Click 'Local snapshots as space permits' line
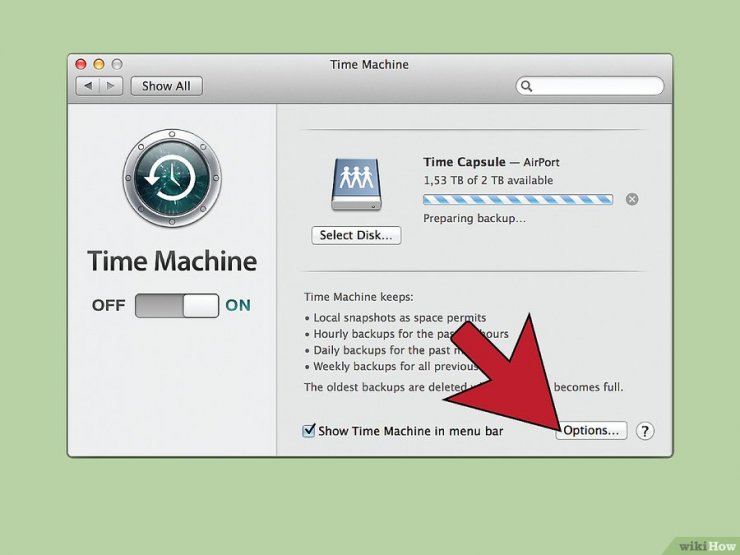This screenshot has width=740, height=555. pyautogui.click(x=400, y=318)
